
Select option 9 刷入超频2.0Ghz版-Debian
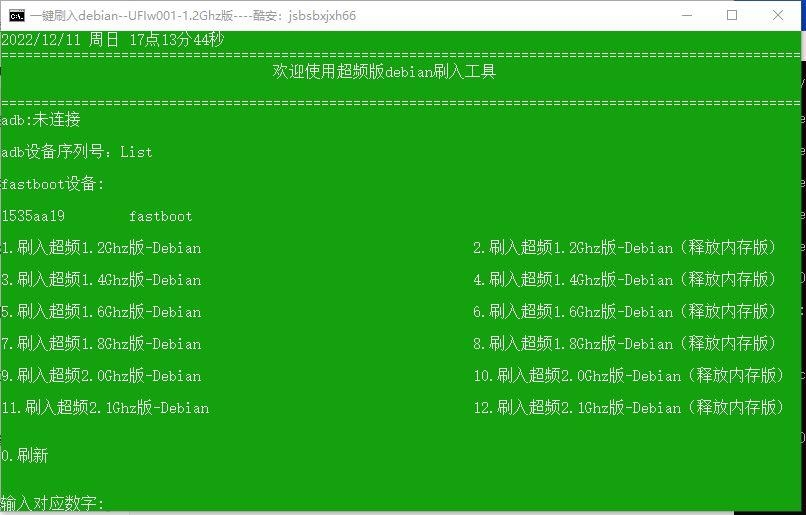[101, 376]
